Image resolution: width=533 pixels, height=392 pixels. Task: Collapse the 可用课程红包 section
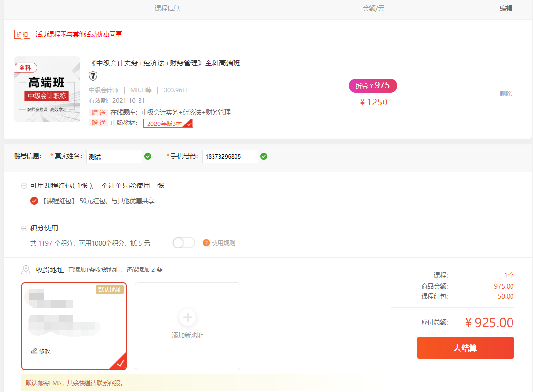[x=24, y=186]
